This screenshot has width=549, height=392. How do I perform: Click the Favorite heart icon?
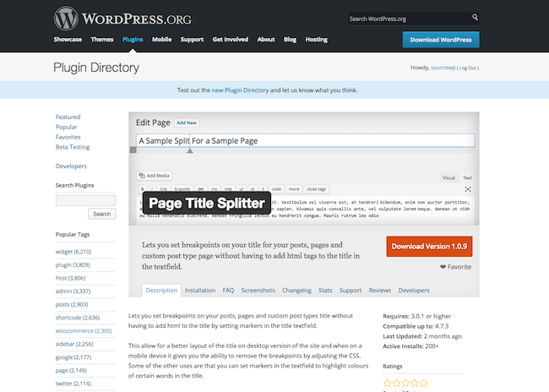coord(443,267)
